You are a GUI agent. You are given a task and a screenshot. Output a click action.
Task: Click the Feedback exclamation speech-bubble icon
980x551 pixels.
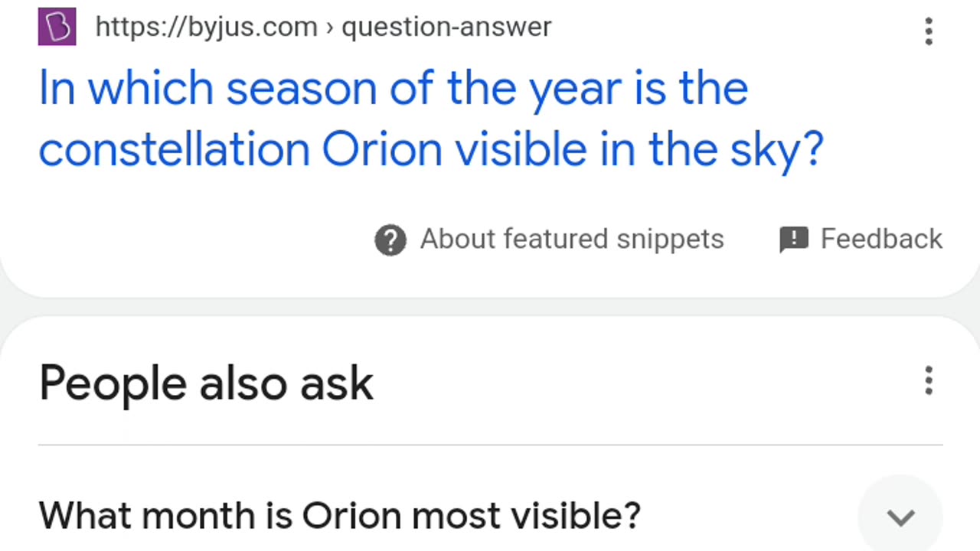[794, 240]
